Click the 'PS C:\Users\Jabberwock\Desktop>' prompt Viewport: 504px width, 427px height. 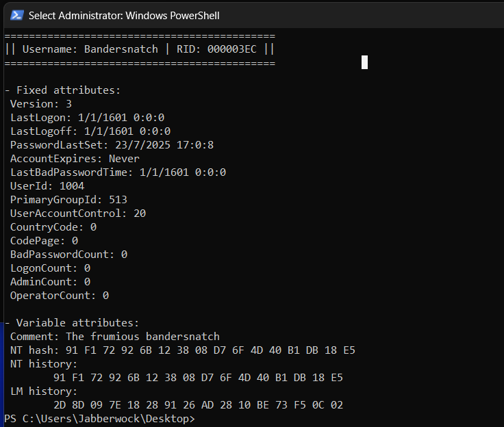click(x=100, y=419)
